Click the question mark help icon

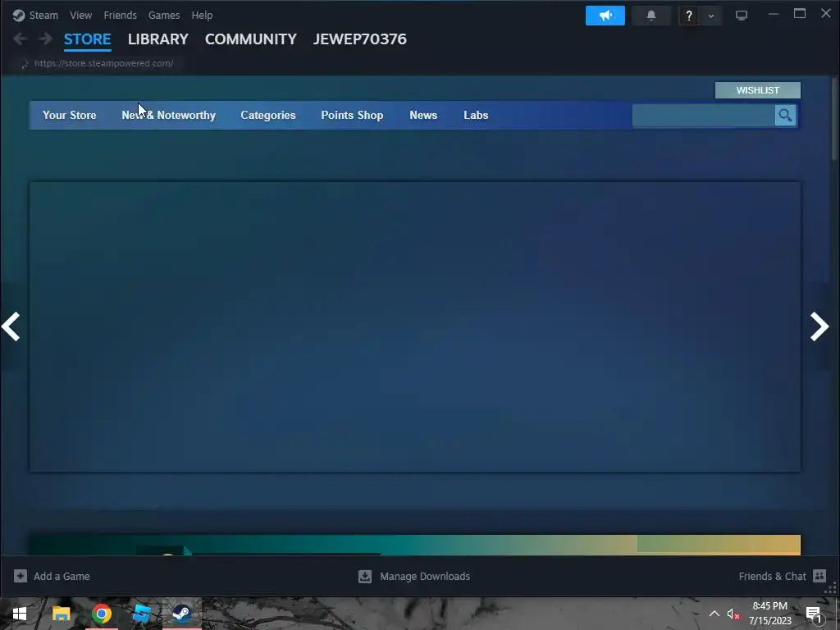point(689,16)
